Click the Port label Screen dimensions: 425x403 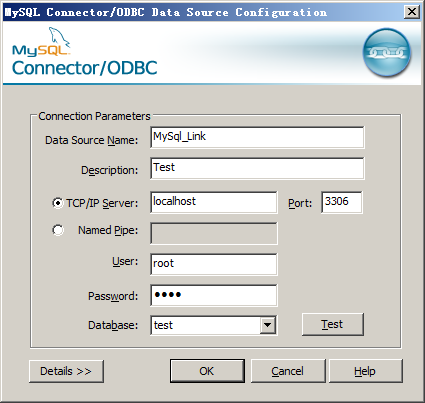(x=300, y=203)
